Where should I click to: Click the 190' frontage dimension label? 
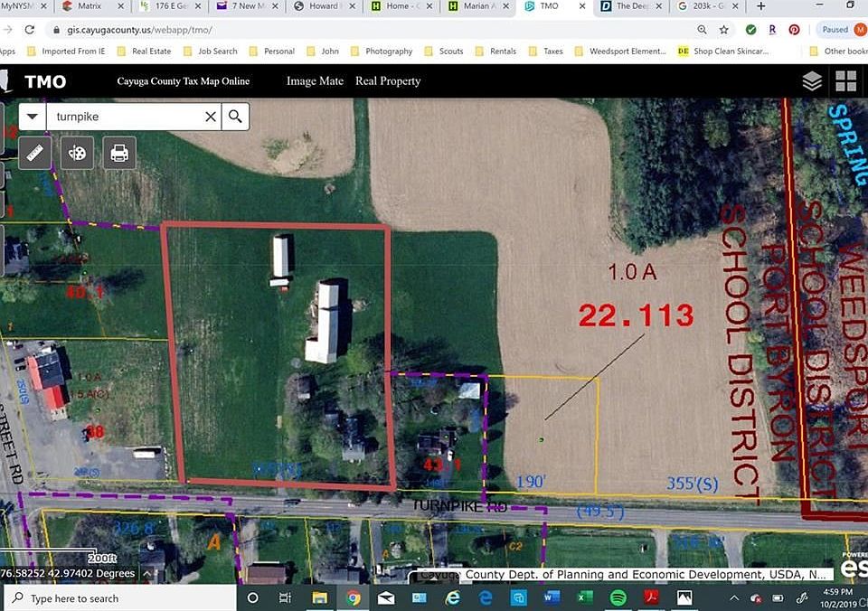pos(531,482)
